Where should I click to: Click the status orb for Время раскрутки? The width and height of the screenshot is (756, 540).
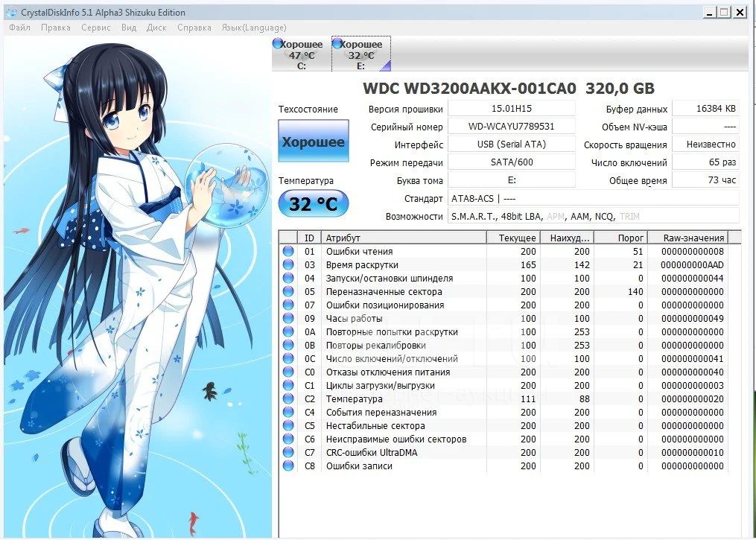pos(288,264)
